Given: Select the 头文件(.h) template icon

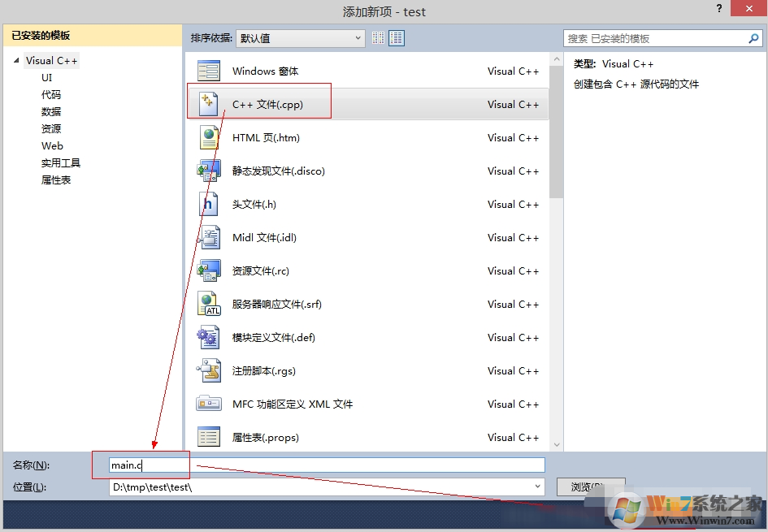Looking at the screenshot, I should click(208, 204).
